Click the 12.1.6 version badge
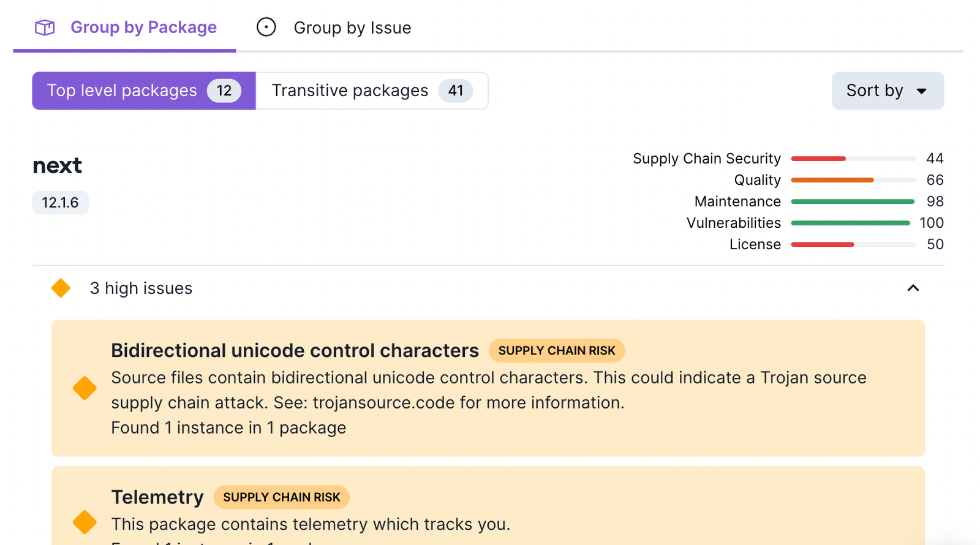 coord(60,203)
